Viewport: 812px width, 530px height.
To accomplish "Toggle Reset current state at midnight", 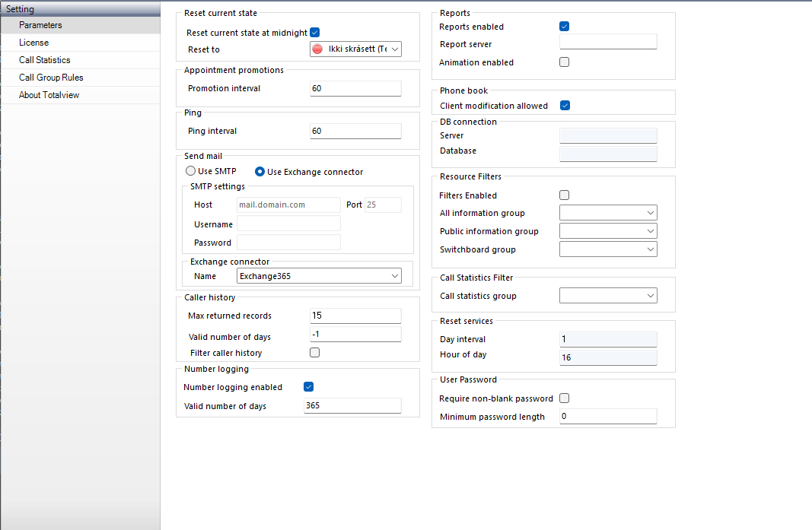I will pyautogui.click(x=315, y=32).
